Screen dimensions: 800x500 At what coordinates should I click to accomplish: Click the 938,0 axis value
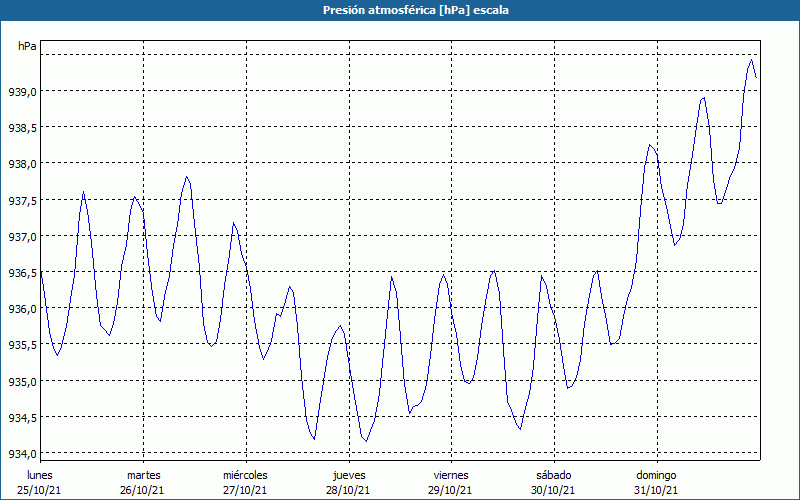22,164
